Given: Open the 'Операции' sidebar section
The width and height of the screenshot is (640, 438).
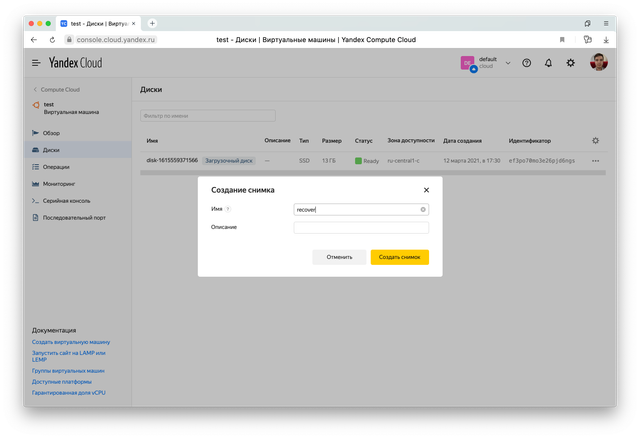Looking at the screenshot, I should 56,167.
